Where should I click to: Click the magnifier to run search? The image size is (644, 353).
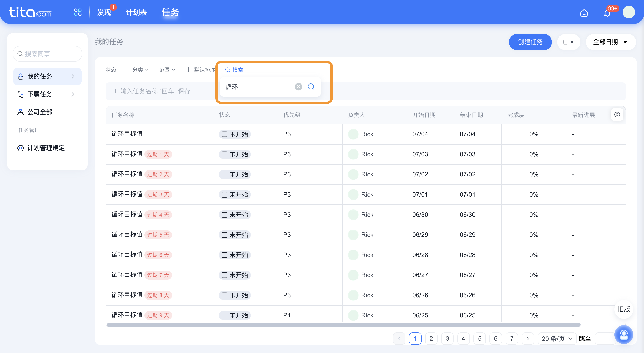pyautogui.click(x=311, y=87)
